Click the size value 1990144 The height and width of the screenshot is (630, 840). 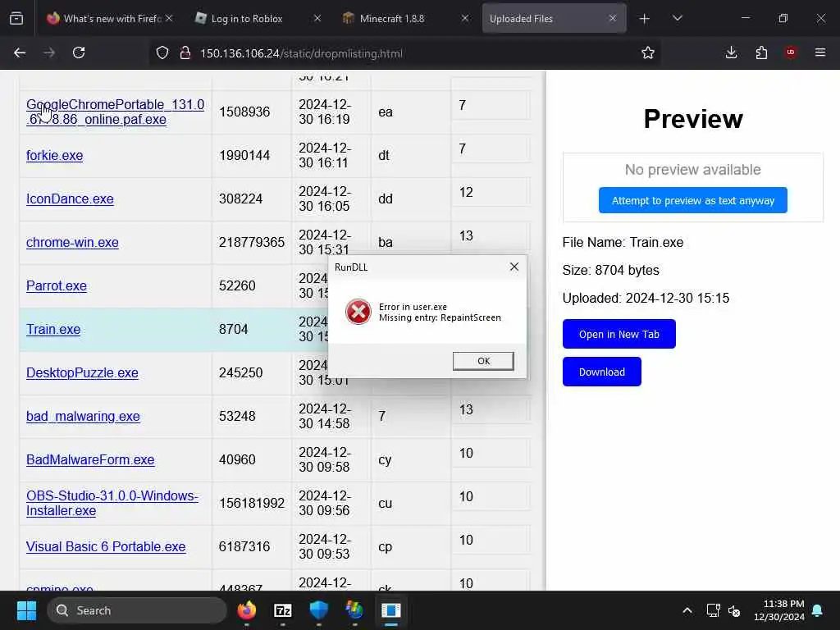[x=244, y=155]
